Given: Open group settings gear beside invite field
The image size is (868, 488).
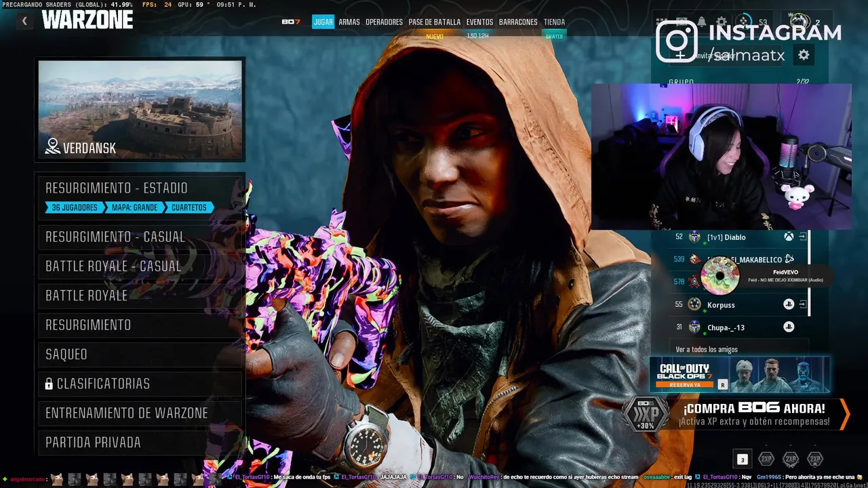Looking at the screenshot, I should [x=804, y=55].
